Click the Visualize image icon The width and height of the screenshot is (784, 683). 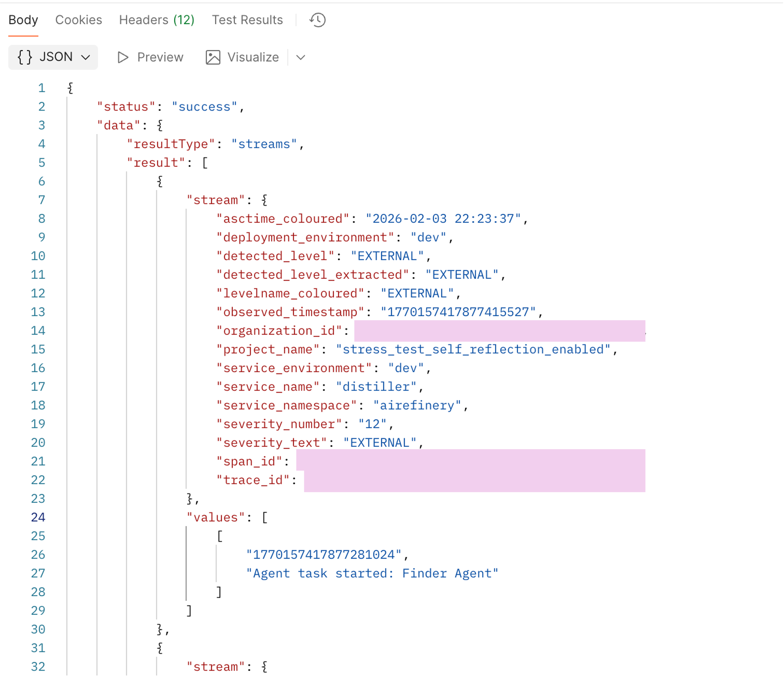[x=213, y=57]
